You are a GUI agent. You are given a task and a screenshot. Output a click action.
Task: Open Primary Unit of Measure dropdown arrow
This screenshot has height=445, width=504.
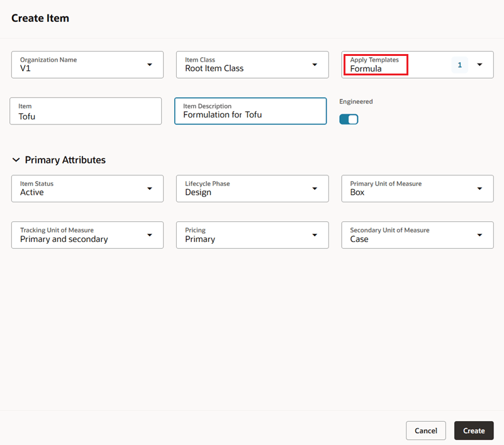(x=480, y=189)
